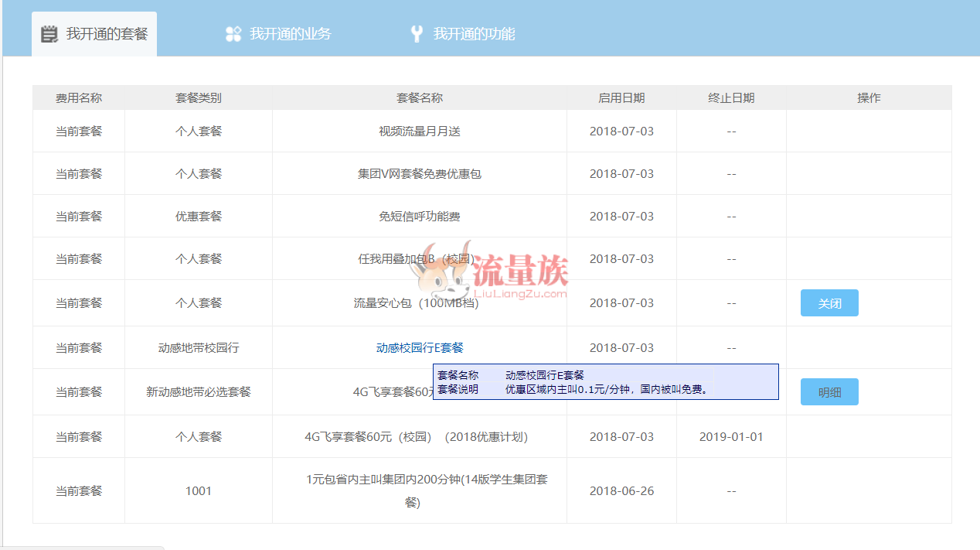Select the 视频流量月月送 package name

click(420, 132)
